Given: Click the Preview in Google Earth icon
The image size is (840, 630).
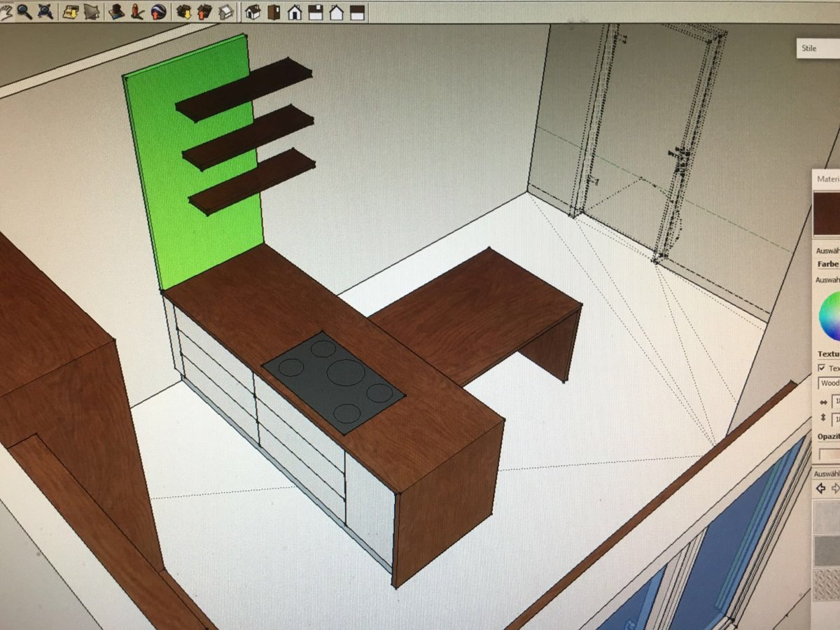Looking at the screenshot, I should point(158,12).
